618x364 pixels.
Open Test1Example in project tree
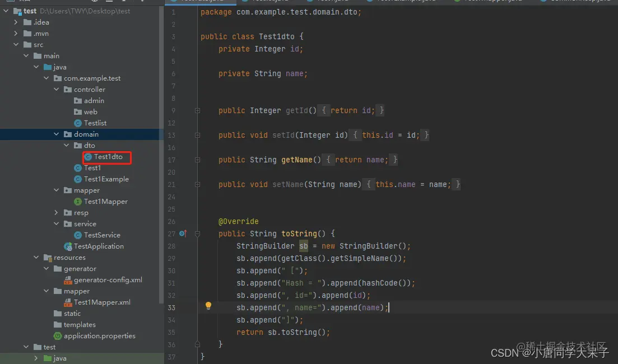pyautogui.click(x=106, y=179)
